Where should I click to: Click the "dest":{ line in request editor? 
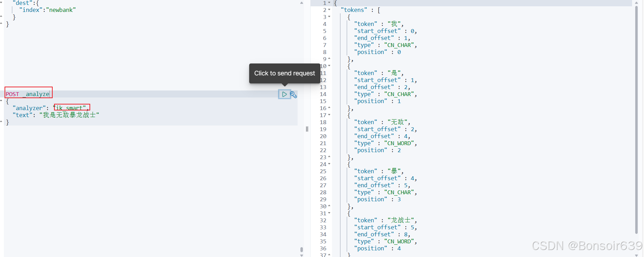[x=26, y=3]
